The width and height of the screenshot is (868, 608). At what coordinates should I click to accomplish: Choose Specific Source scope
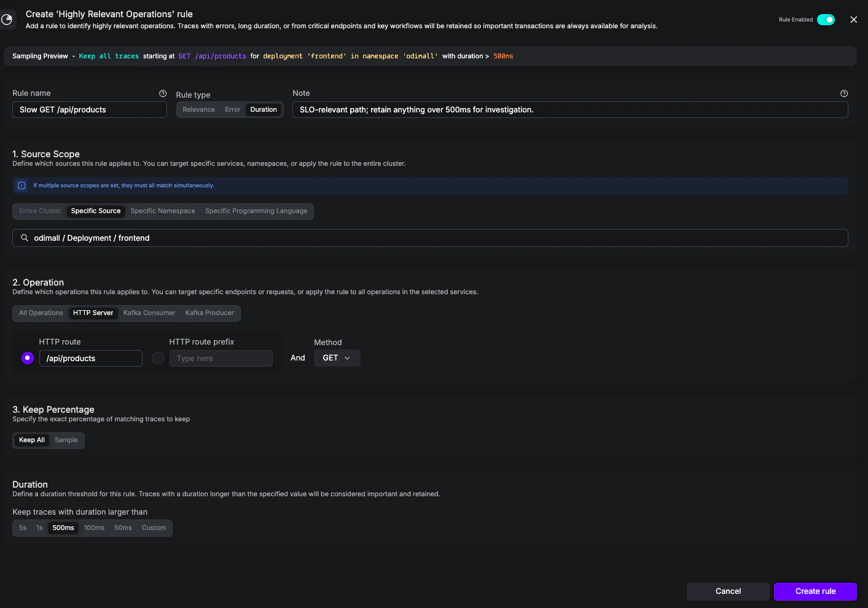click(x=96, y=211)
